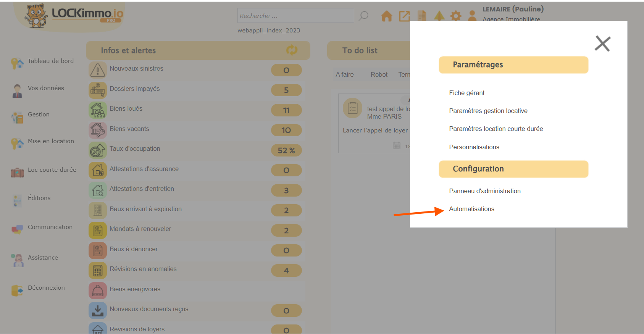Switch to the A faire tab
644x334 pixels.
coord(344,74)
